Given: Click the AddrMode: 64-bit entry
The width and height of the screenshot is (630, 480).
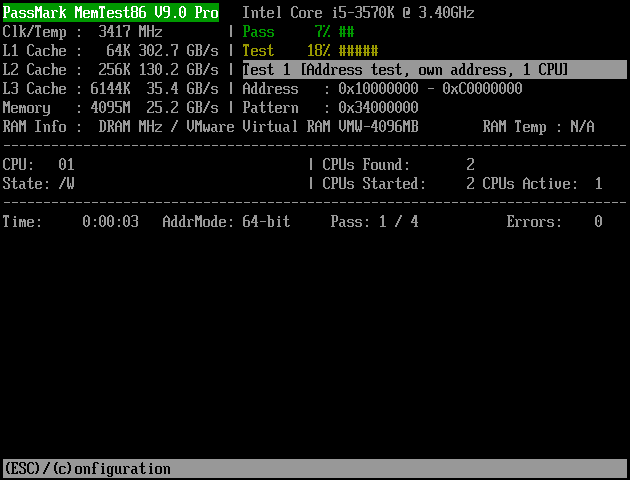Looking at the screenshot, I should point(226,222).
